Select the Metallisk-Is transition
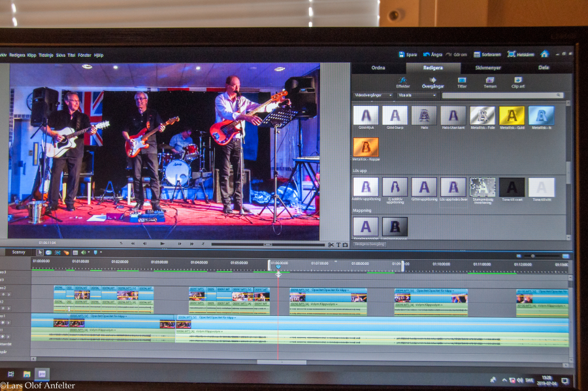 coord(541,115)
